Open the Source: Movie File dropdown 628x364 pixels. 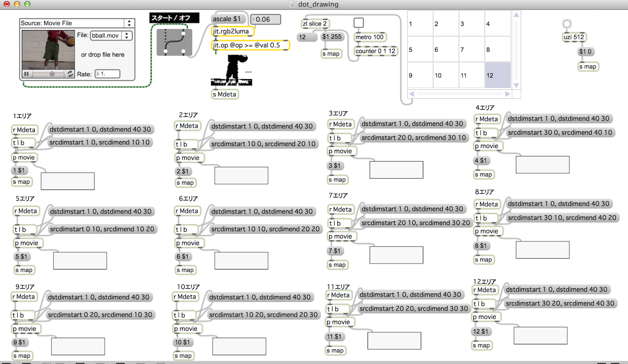(x=129, y=23)
